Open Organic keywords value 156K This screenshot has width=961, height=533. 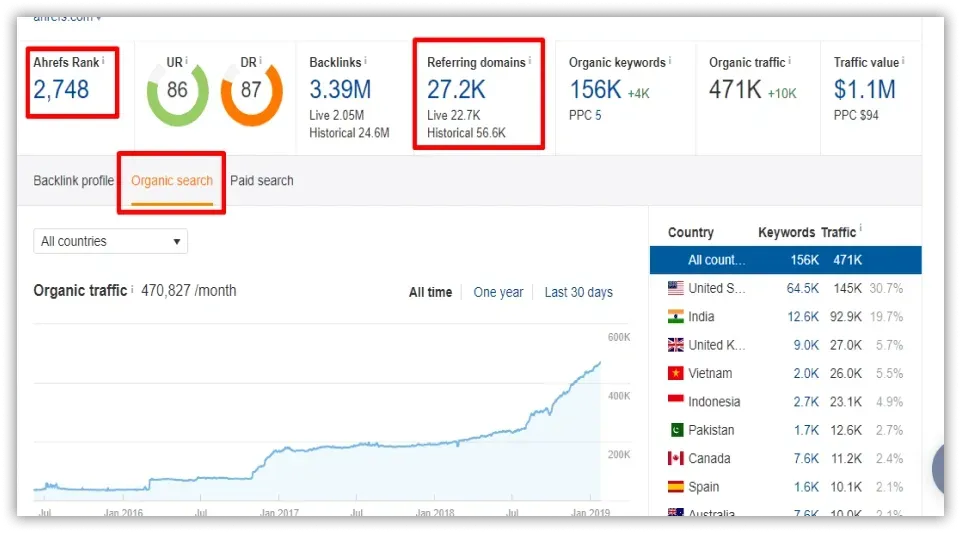pos(595,89)
